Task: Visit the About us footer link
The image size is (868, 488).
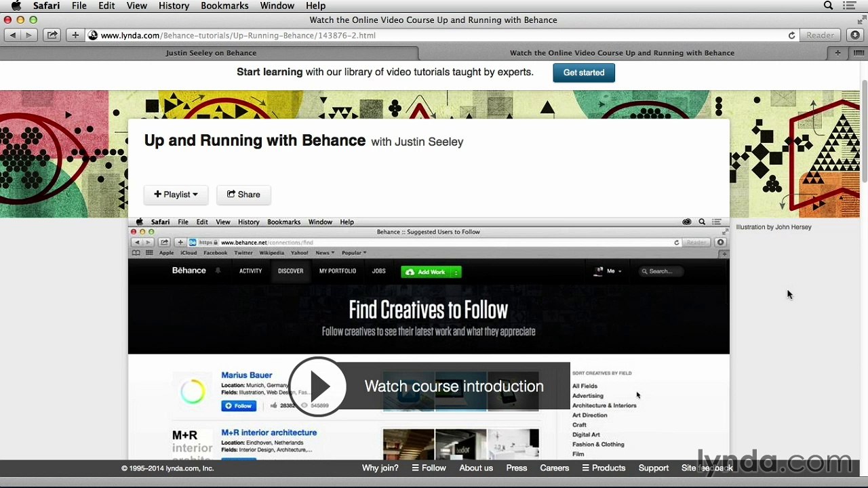Action: tap(476, 468)
